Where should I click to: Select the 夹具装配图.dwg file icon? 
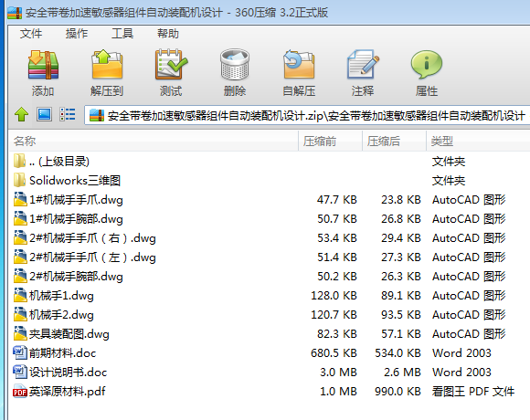(20, 333)
